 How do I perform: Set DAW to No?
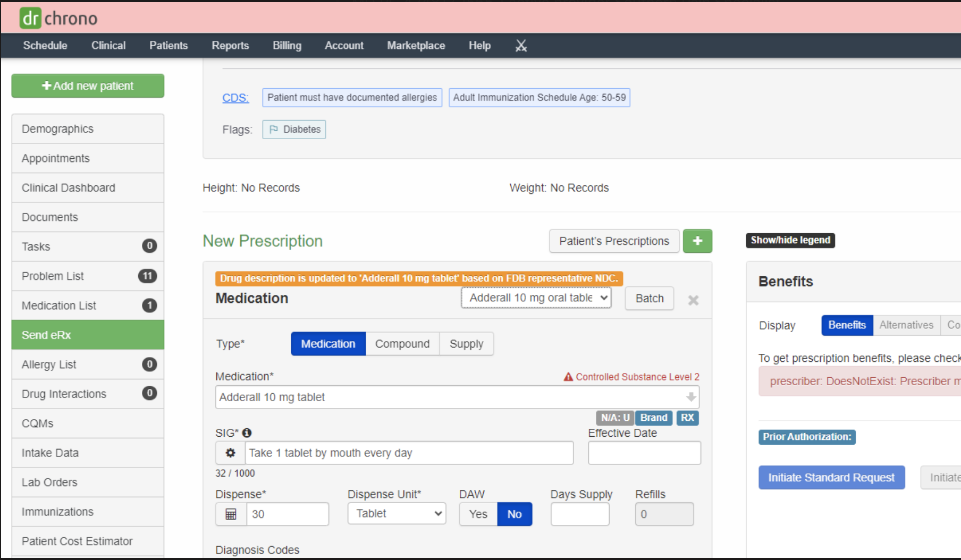coord(515,514)
